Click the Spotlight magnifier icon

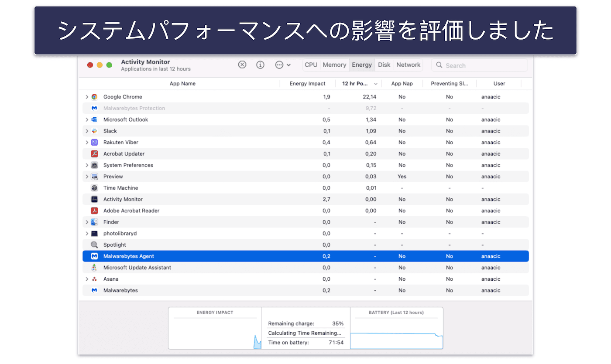click(x=94, y=245)
